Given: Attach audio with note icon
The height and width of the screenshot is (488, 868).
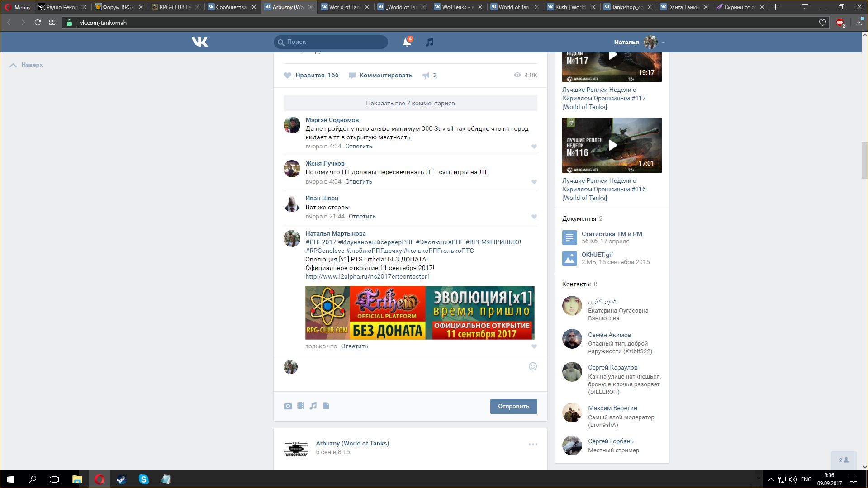Looking at the screenshot, I should coord(313,406).
